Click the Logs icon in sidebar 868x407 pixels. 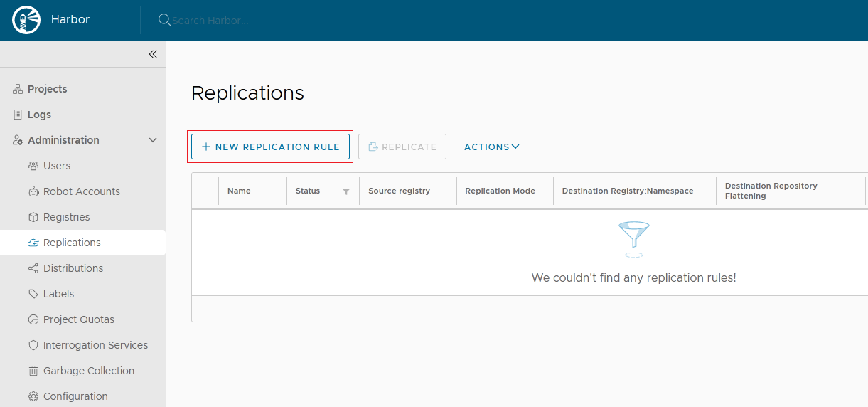18,115
